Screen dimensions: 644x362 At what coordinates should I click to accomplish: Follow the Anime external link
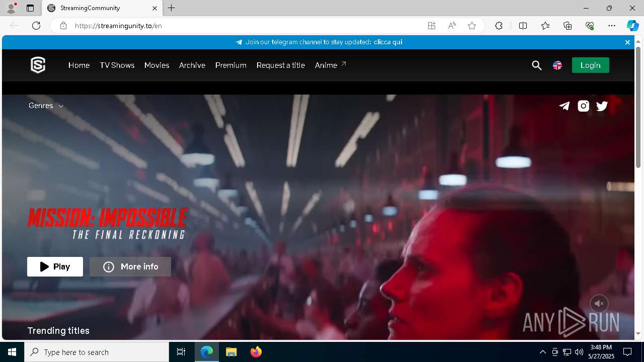pos(331,65)
